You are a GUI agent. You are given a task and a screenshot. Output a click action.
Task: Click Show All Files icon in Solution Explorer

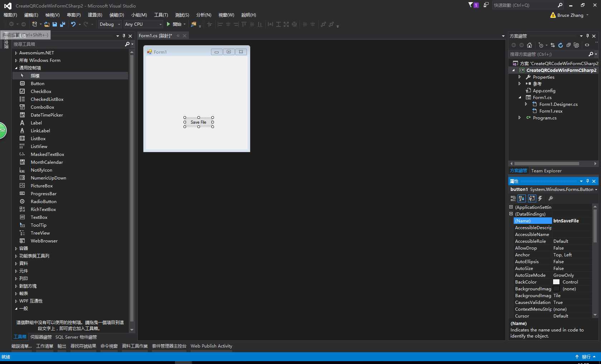click(576, 45)
